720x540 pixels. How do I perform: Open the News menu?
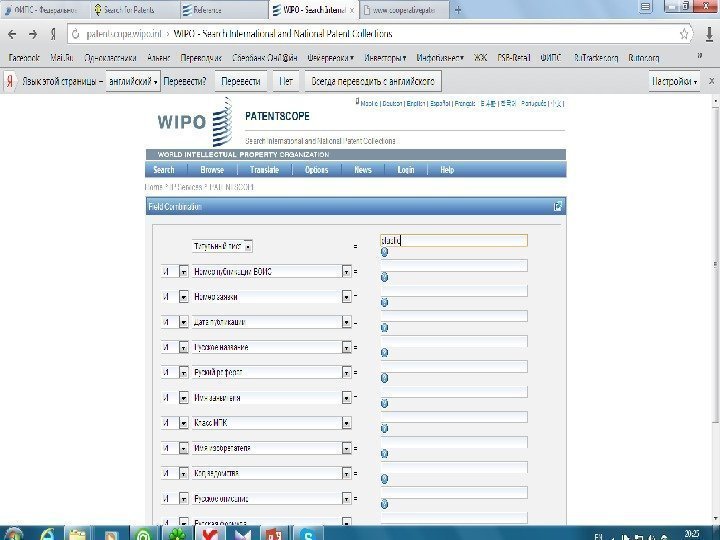[363, 169]
